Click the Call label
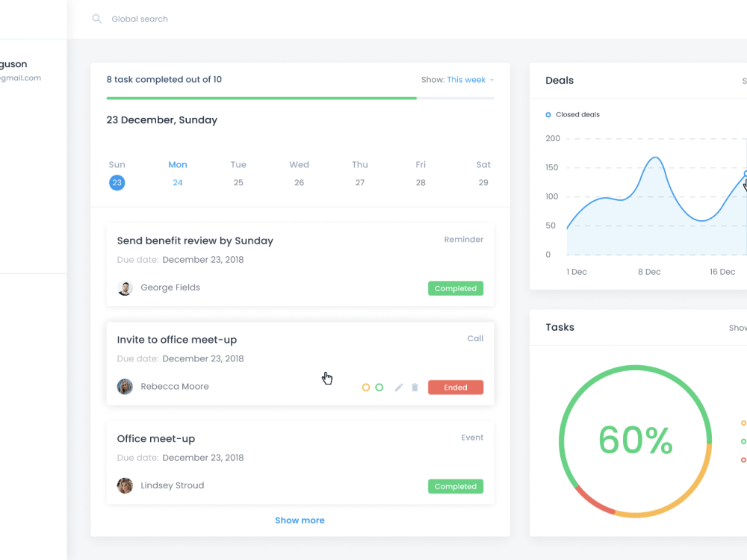Viewport: 747px width, 560px height. pyautogui.click(x=475, y=338)
